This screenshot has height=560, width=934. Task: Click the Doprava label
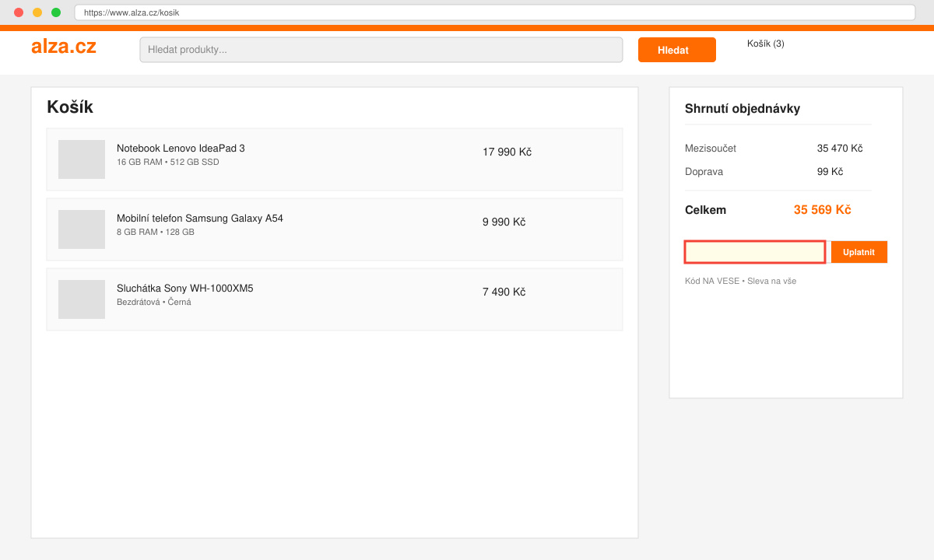point(704,171)
